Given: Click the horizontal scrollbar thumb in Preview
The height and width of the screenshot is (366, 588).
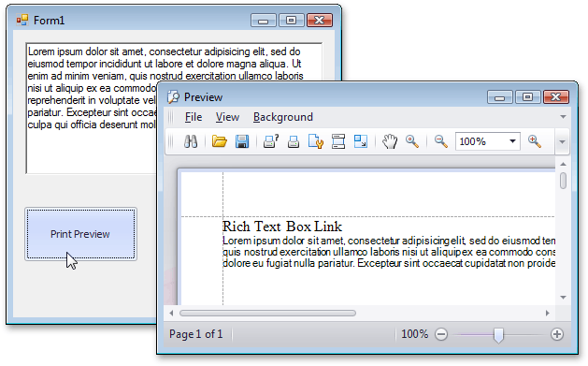Looking at the screenshot, I should pos(267,313).
